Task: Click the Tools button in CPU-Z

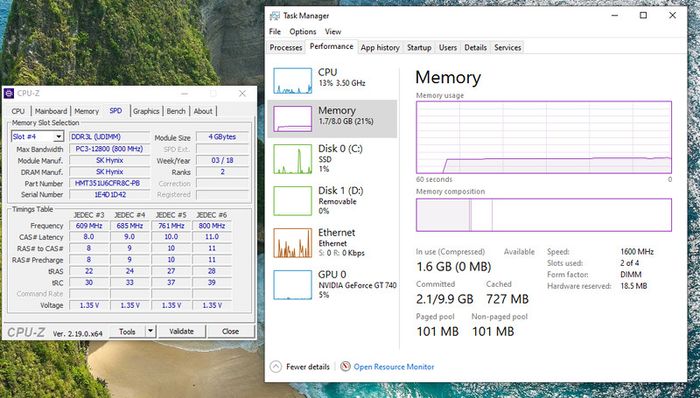Action: [127, 331]
